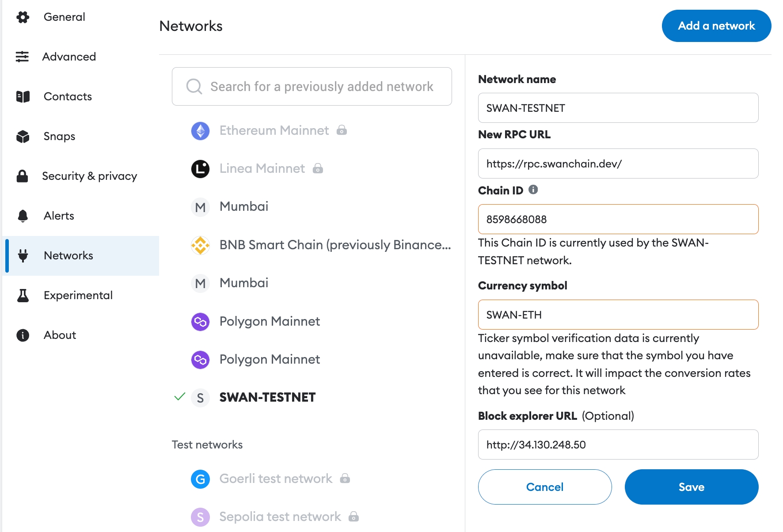Image resolution: width=783 pixels, height=532 pixels.
Task: Click the Goerli test network G icon
Action: [x=200, y=479]
